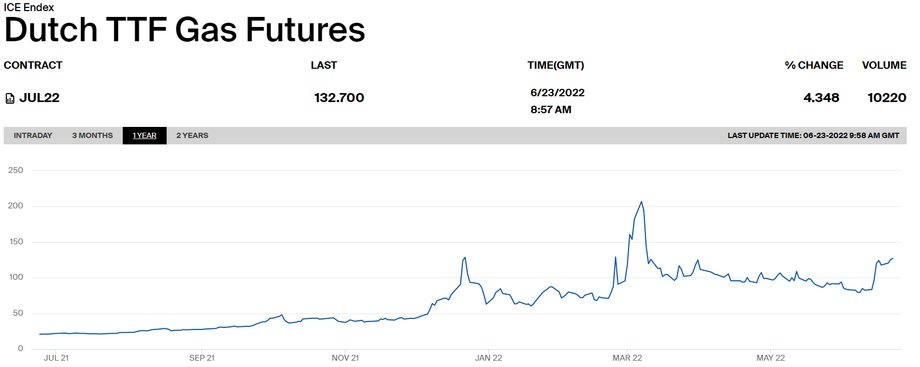Click the JAN 22 axis label

[x=489, y=358]
